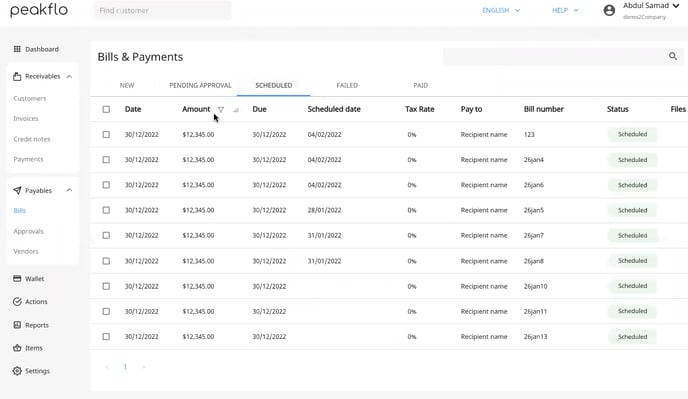688x399 pixels.
Task: Open Payments under Receivables
Action: pos(29,159)
